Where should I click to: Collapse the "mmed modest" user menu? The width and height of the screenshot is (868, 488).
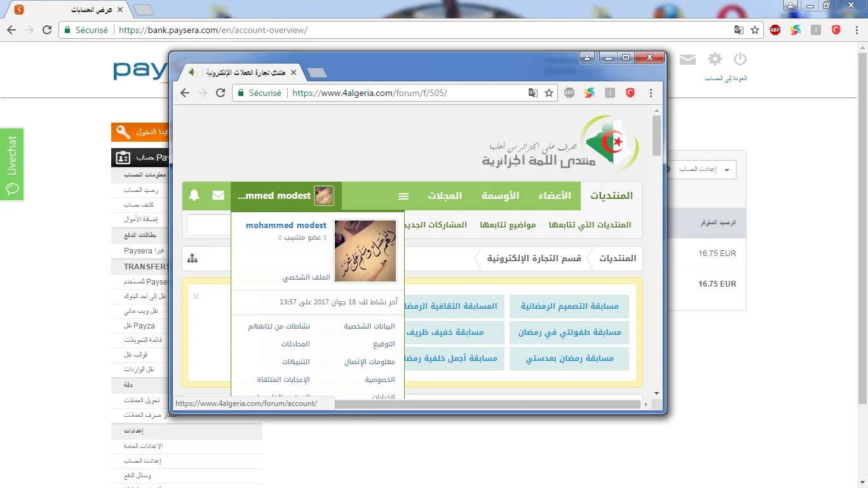click(x=286, y=196)
